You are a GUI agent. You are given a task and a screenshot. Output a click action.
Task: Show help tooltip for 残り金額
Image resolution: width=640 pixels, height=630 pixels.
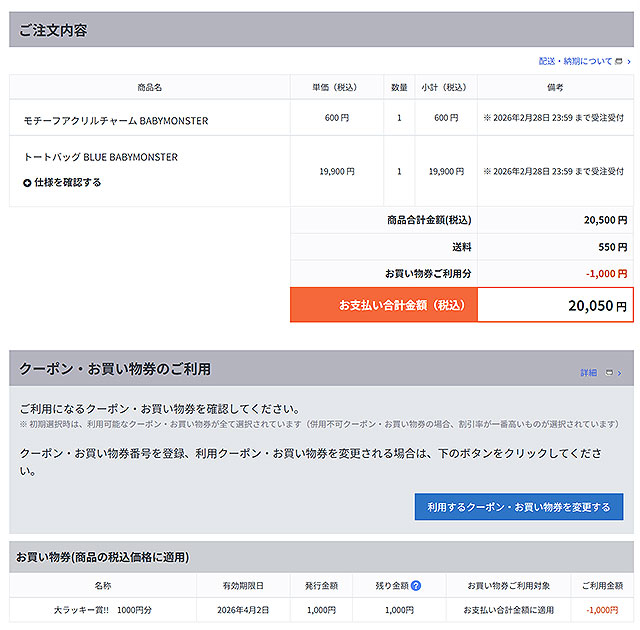tap(416, 585)
